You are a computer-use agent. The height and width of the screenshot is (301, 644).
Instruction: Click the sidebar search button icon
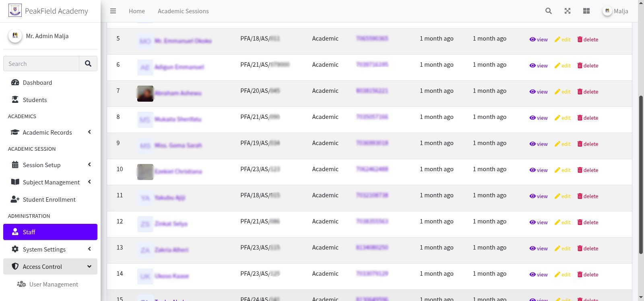pyautogui.click(x=88, y=63)
